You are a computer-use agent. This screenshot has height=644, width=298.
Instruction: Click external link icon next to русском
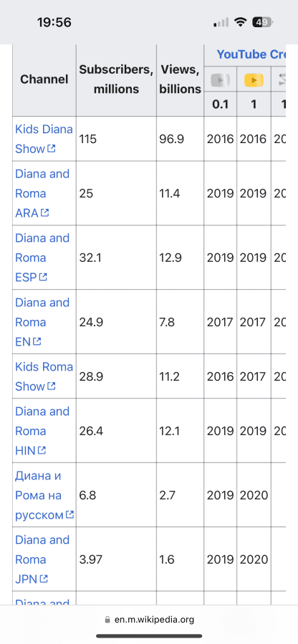click(70, 514)
